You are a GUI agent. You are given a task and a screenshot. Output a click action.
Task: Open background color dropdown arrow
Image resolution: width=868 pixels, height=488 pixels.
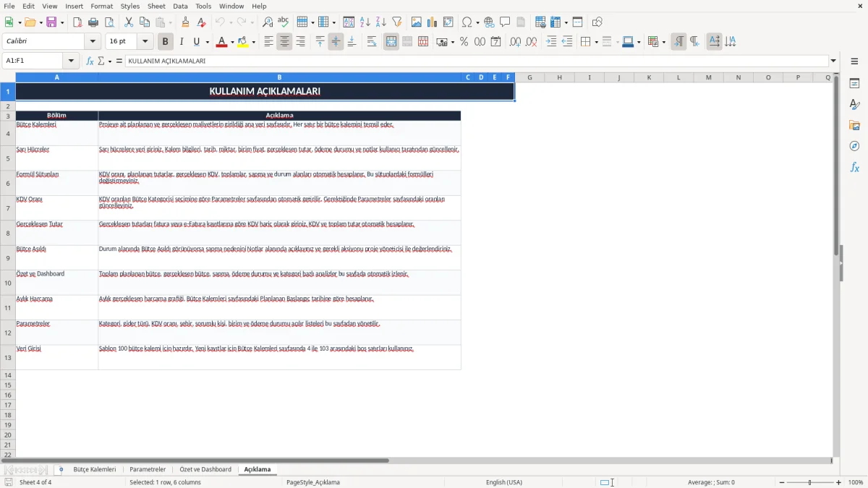pos(253,42)
